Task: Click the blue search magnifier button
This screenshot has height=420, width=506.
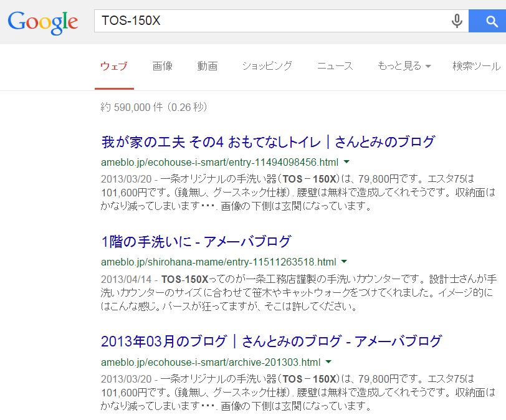Action: [487, 21]
